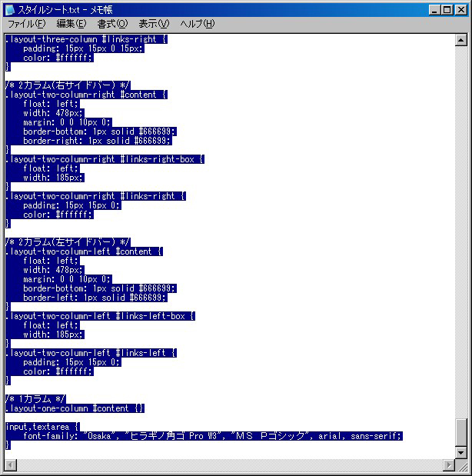Click the vertical scrollbar thumb
The height and width of the screenshot is (476, 472).
pos(460,433)
